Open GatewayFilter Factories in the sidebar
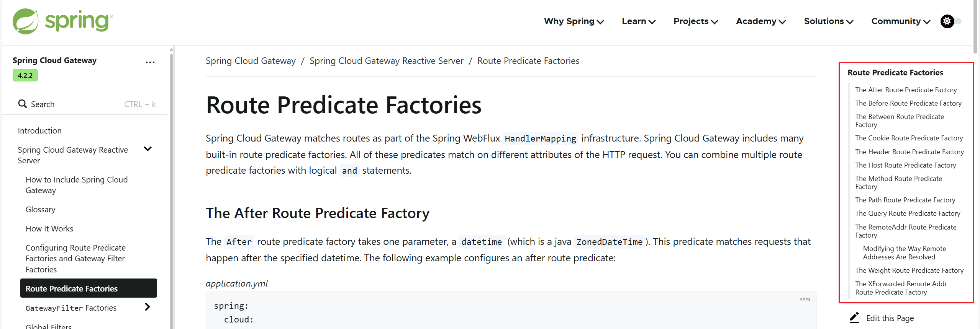Screen dimensions: 980x329 tap(71, 308)
